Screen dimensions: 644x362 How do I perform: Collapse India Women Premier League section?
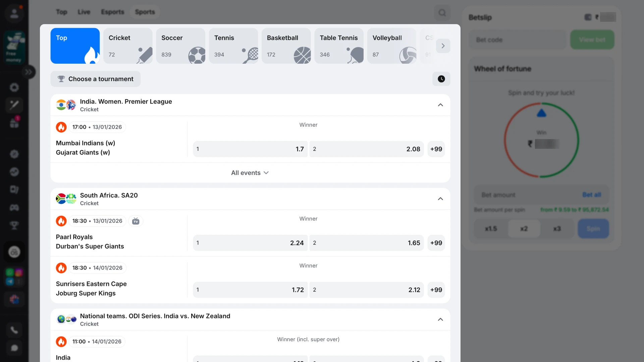[x=440, y=105]
